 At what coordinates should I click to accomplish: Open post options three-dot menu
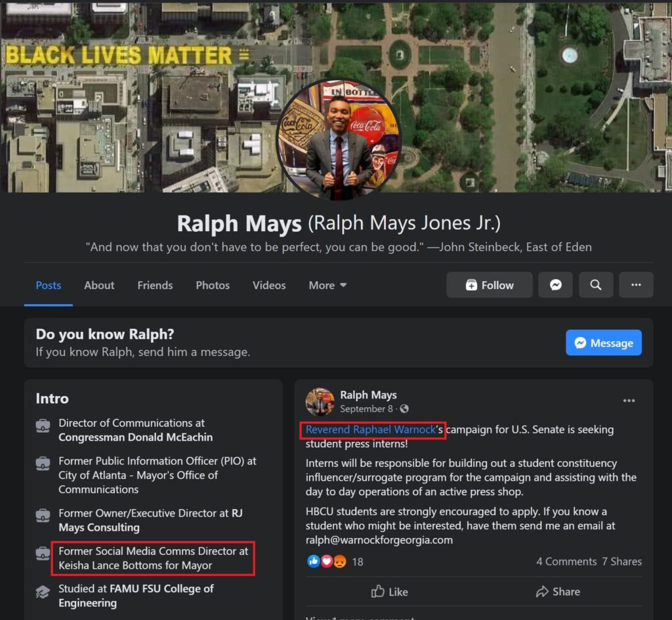point(629,401)
